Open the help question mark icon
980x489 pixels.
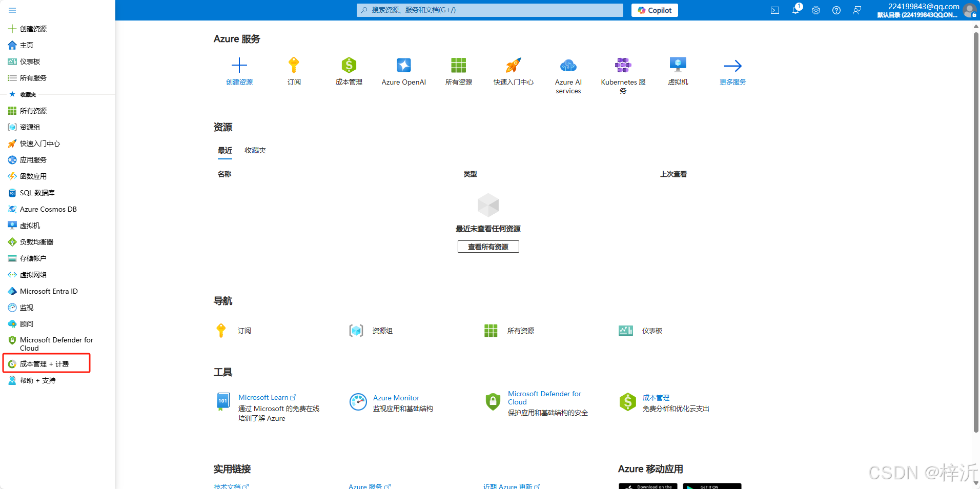click(836, 10)
